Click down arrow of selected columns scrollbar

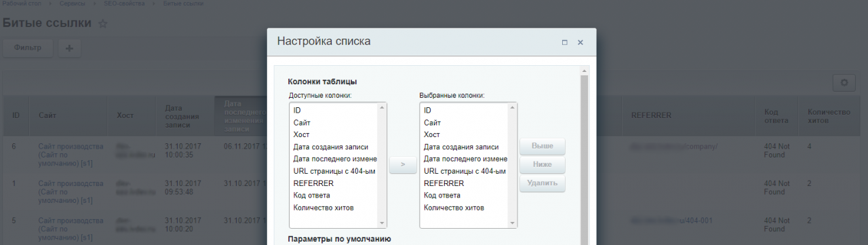tap(513, 223)
